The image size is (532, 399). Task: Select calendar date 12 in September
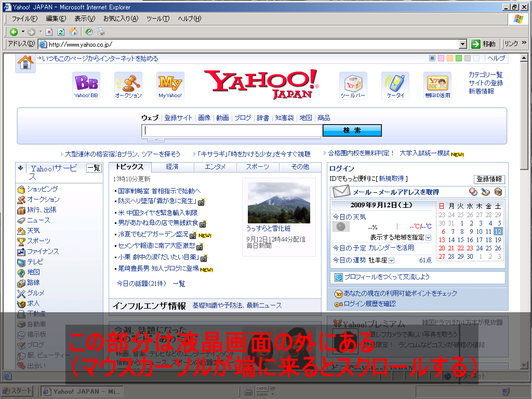[498, 231]
